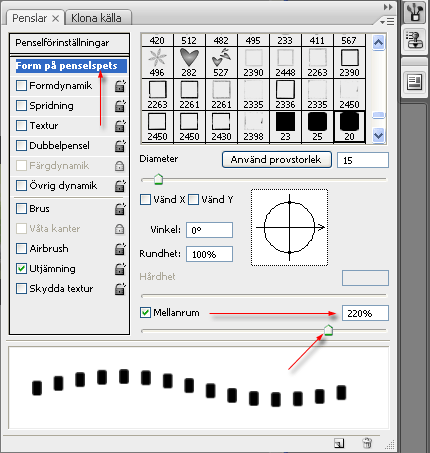
Task: Select the frame brush preset 2448
Action: pyautogui.click(x=285, y=62)
